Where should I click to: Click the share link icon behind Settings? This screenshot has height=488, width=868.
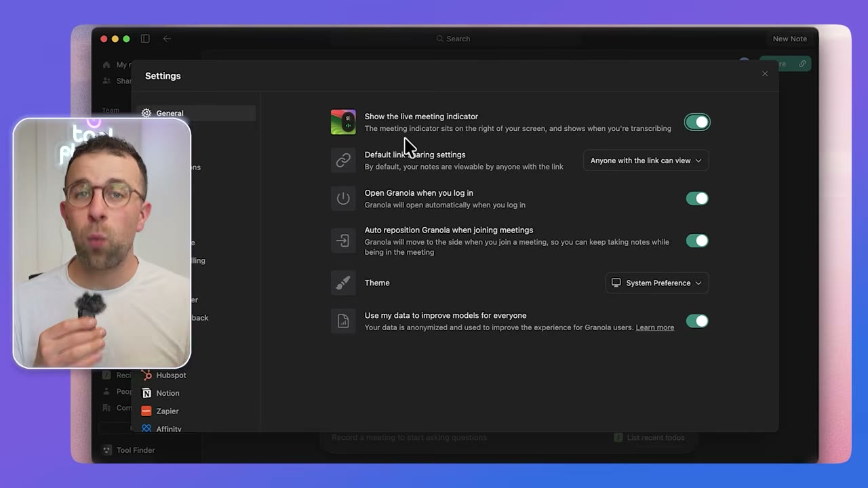[802, 64]
